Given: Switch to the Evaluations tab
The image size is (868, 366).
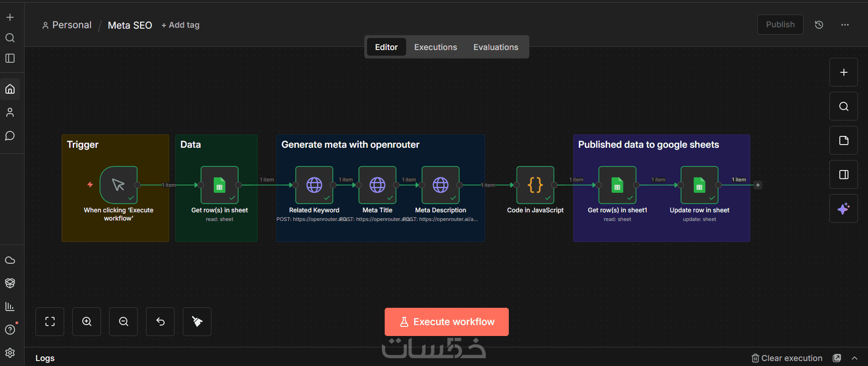Looking at the screenshot, I should pyautogui.click(x=496, y=47).
